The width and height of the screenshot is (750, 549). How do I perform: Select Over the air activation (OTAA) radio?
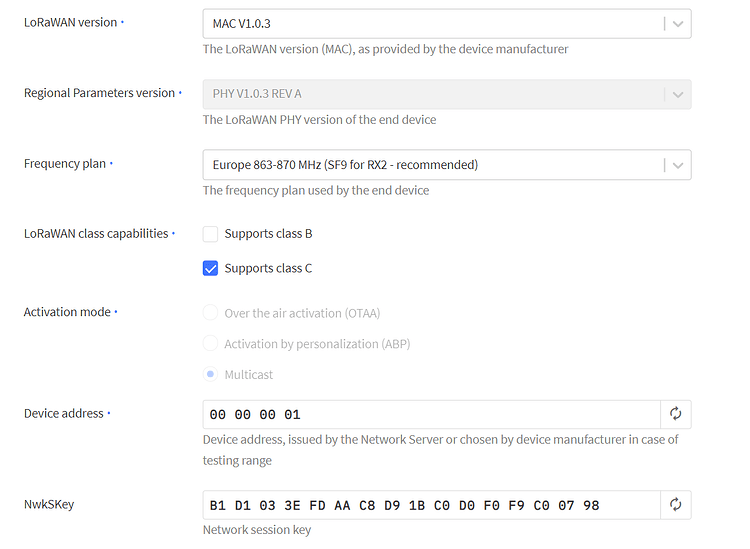click(x=210, y=313)
